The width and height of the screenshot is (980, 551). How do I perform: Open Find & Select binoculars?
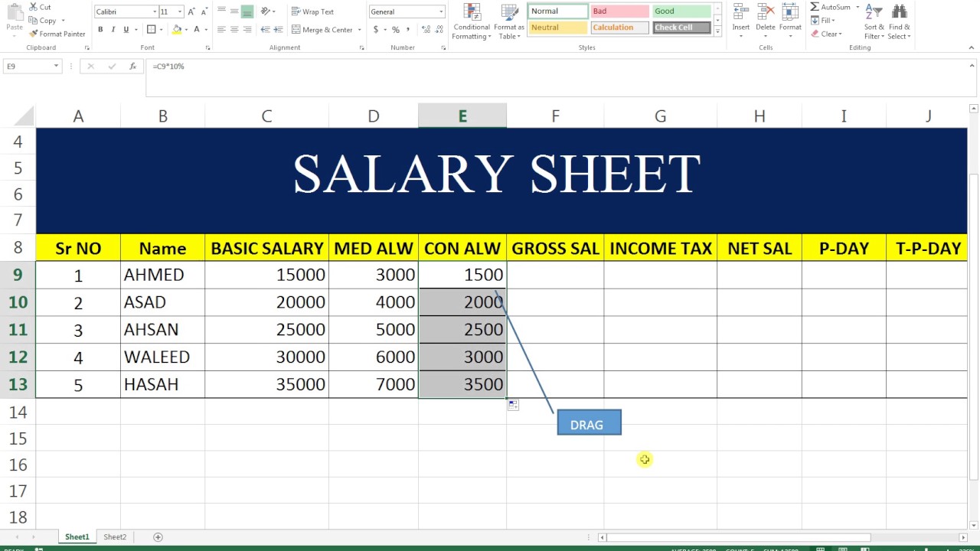[900, 22]
